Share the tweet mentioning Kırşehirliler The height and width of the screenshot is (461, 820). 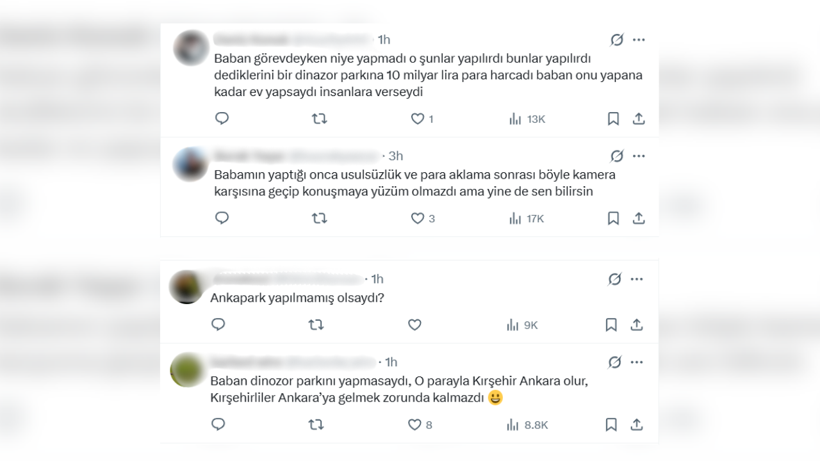pyautogui.click(x=636, y=424)
